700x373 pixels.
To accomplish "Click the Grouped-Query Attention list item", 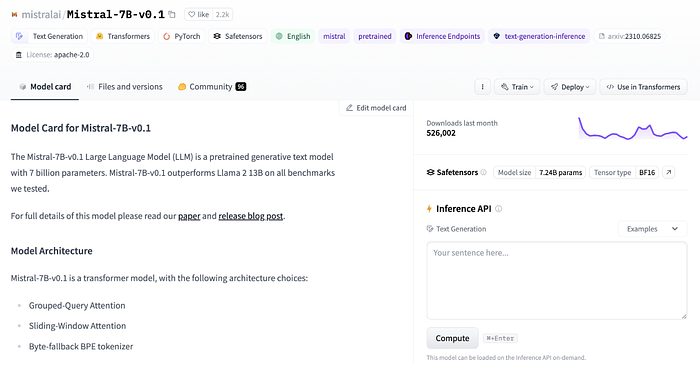I will 77,306.
